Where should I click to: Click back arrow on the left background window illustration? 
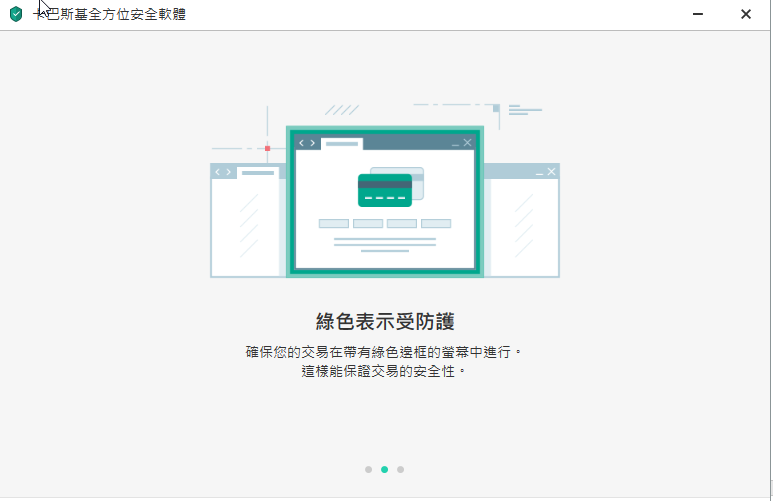[217, 172]
